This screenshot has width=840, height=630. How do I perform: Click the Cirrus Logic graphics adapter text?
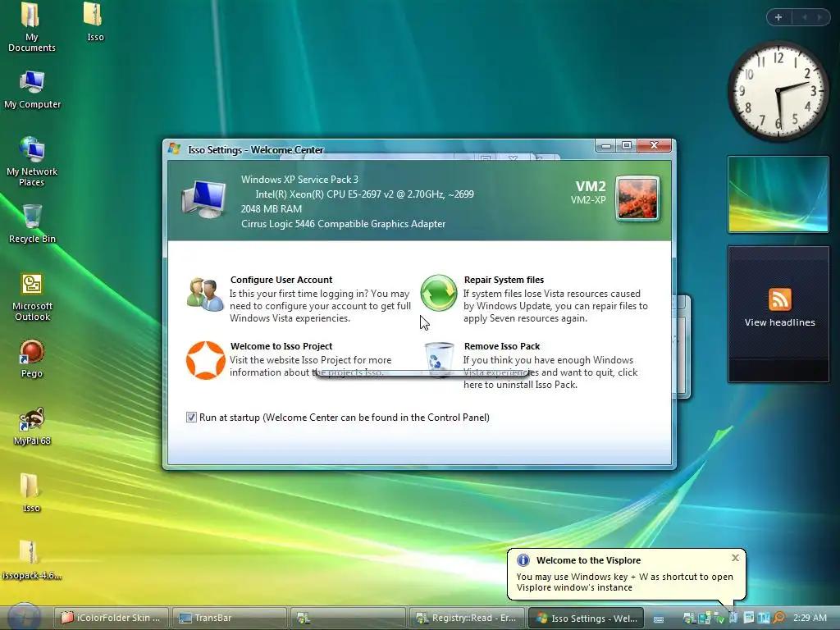[343, 224]
